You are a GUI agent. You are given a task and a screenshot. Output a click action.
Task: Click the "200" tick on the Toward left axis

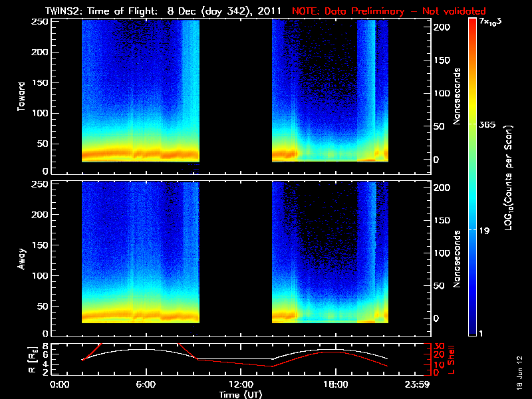coord(40,53)
